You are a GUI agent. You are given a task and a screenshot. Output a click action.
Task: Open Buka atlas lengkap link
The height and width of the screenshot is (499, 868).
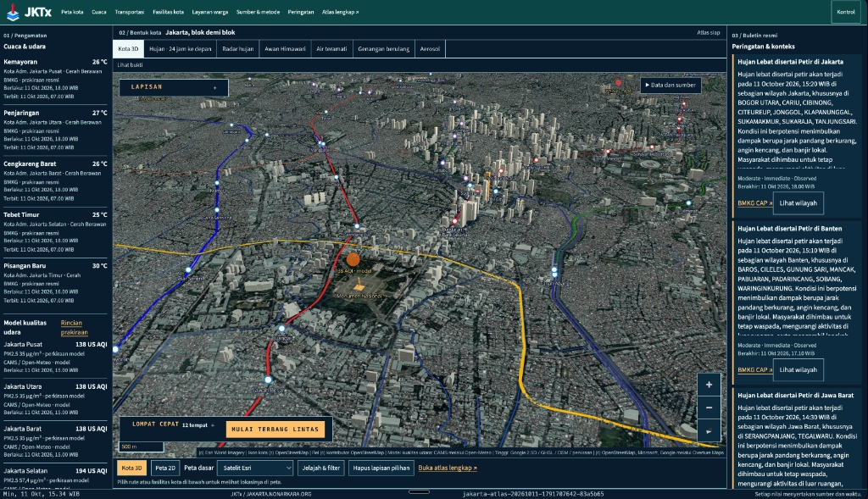pos(448,468)
